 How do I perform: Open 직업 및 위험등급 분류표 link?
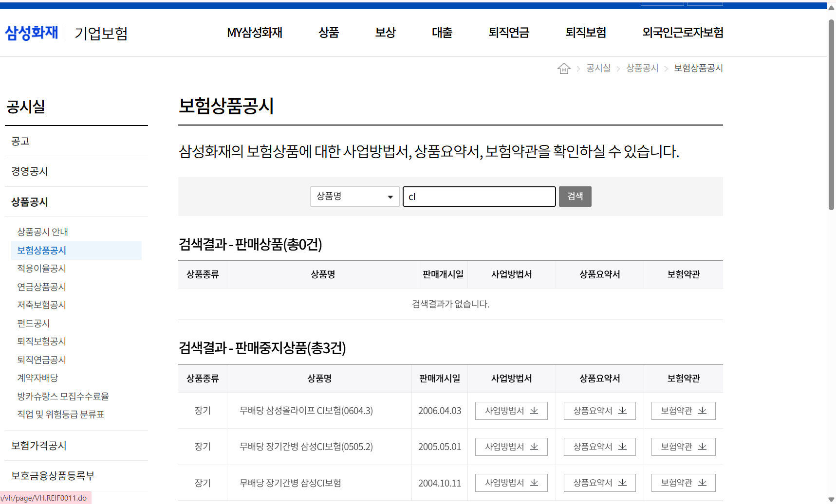61,414
